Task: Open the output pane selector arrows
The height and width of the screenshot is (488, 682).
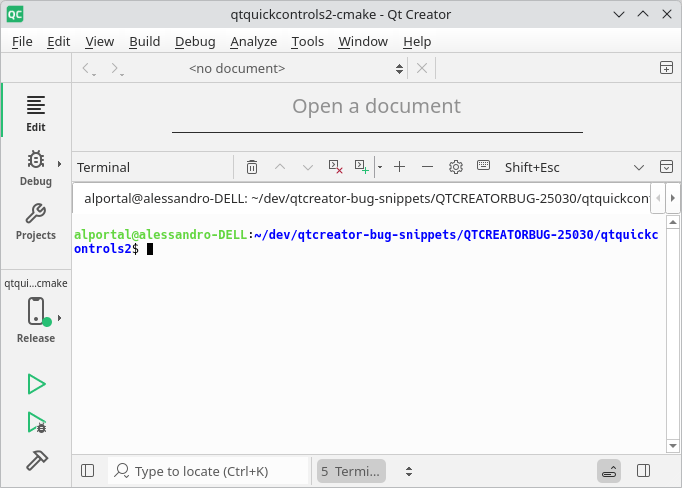Action: pos(408,471)
